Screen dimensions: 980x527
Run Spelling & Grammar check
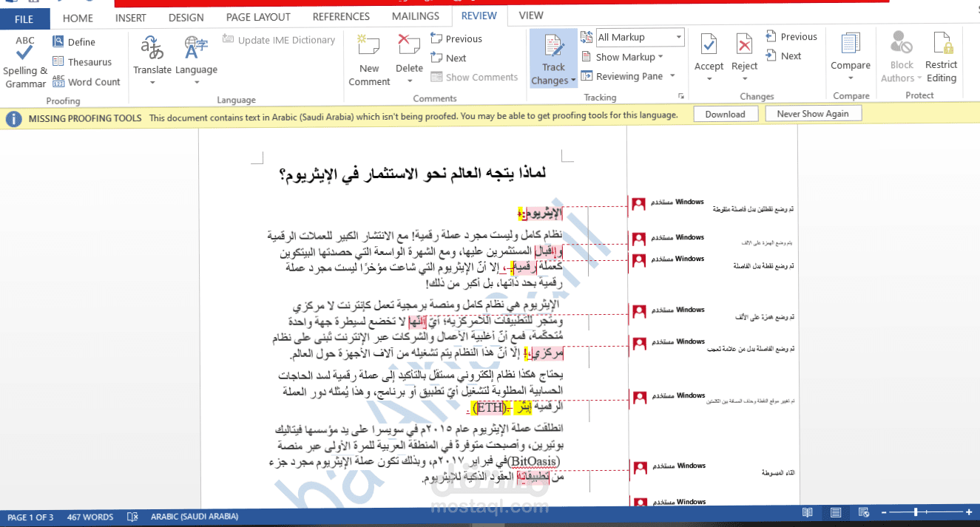25,61
